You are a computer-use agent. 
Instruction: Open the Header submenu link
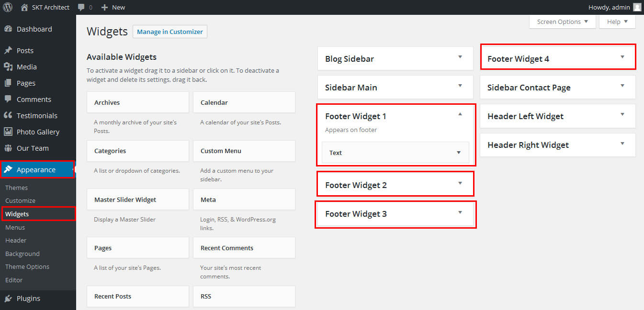coord(16,240)
